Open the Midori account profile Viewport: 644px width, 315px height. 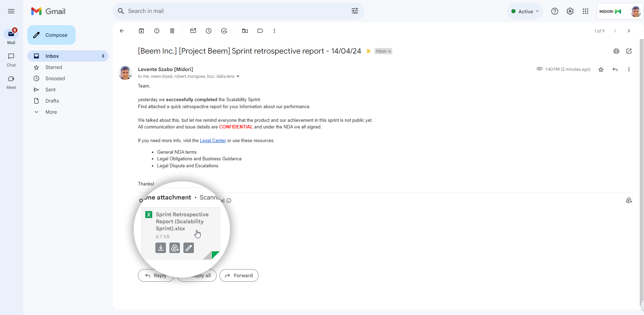620,11
